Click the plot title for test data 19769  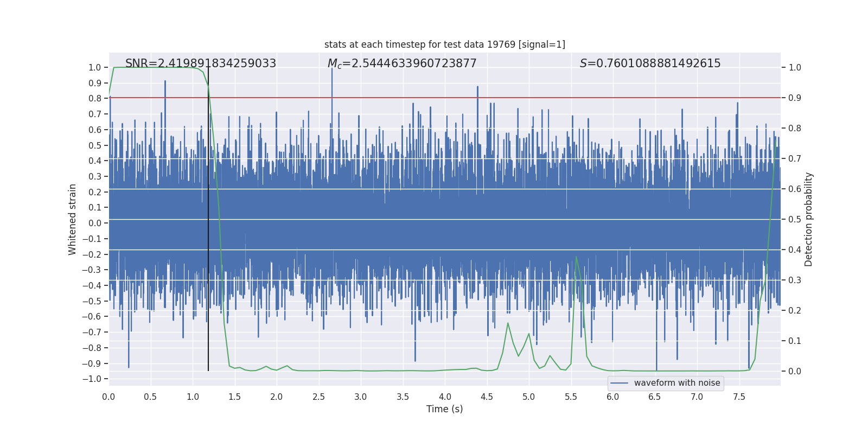click(444, 44)
